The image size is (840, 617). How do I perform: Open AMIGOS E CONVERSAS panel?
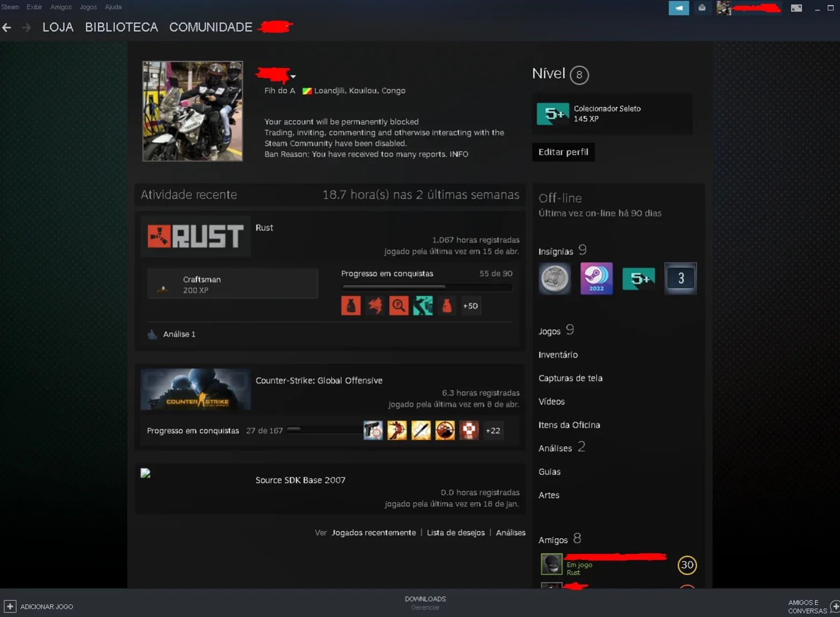click(x=808, y=607)
